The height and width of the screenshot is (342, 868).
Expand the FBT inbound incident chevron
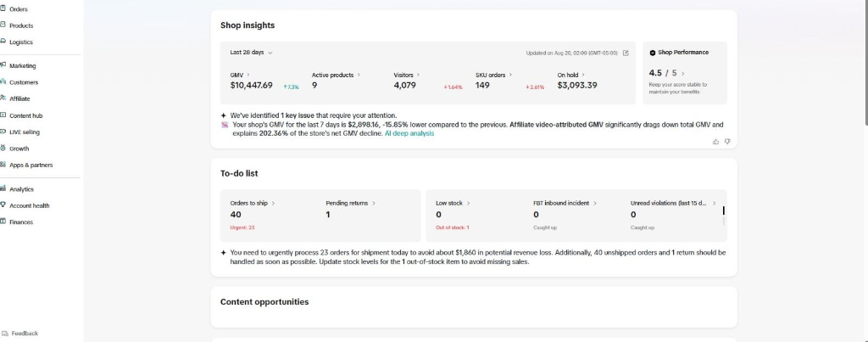pos(594,204)
